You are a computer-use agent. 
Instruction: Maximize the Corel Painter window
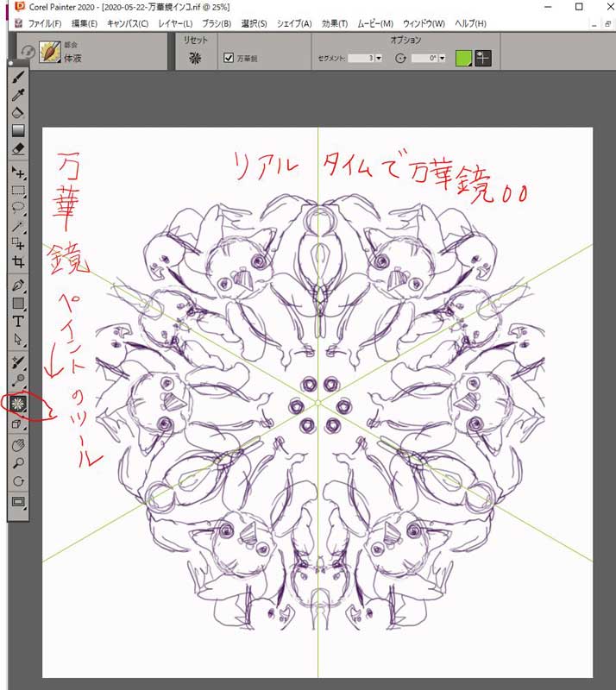[579, 7]
